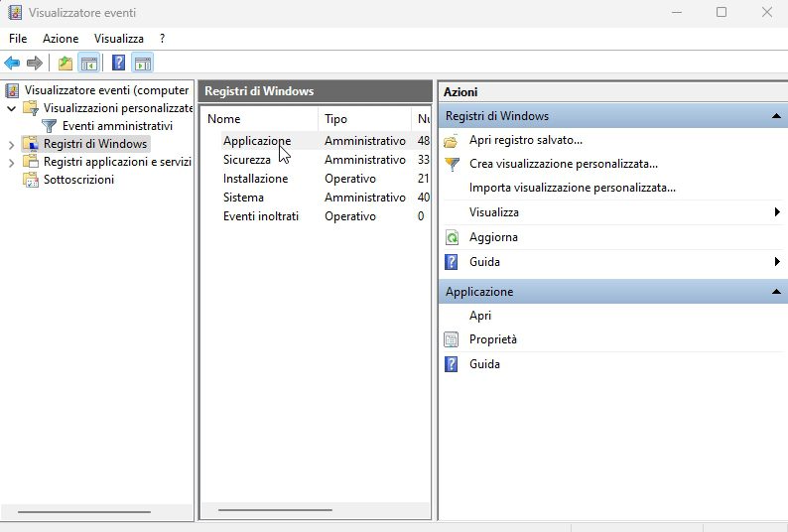Maximize the Visualizzatore eventi window

coord(722,12)
